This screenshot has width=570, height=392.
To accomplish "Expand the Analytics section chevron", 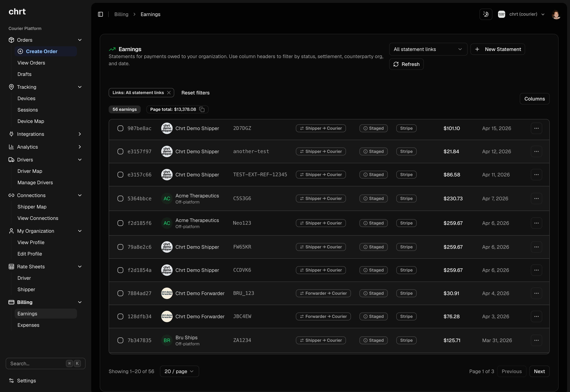I will (x=80, y=147).
